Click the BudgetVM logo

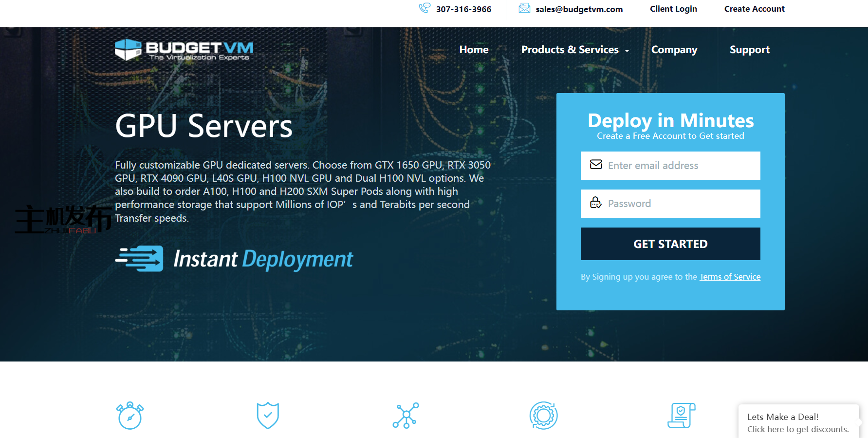[184, 50]
